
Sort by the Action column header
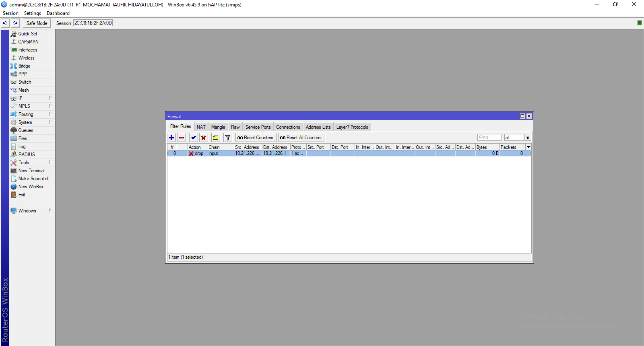[198, 147]
